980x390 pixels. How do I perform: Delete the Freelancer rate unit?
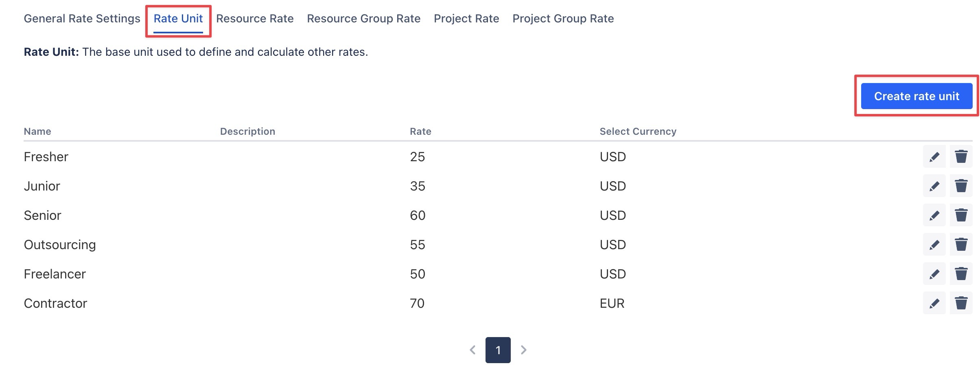point(961,274)
